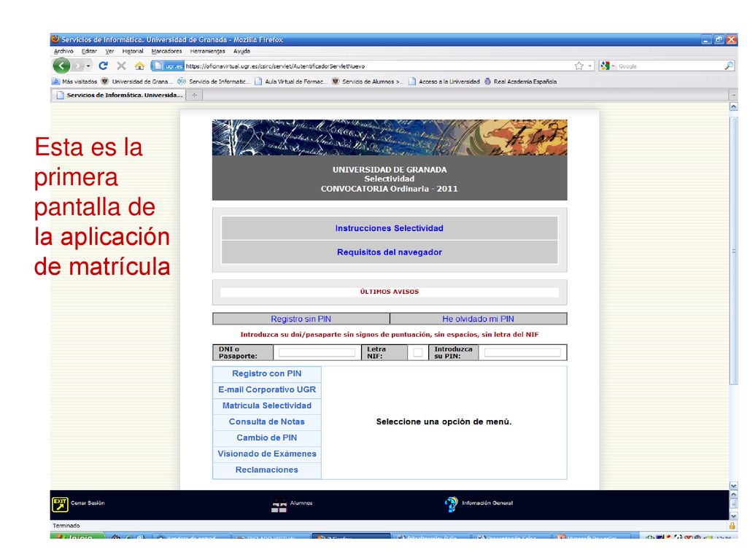
Task: Click the Terminado status bar text
Action: tap(66, 526)
